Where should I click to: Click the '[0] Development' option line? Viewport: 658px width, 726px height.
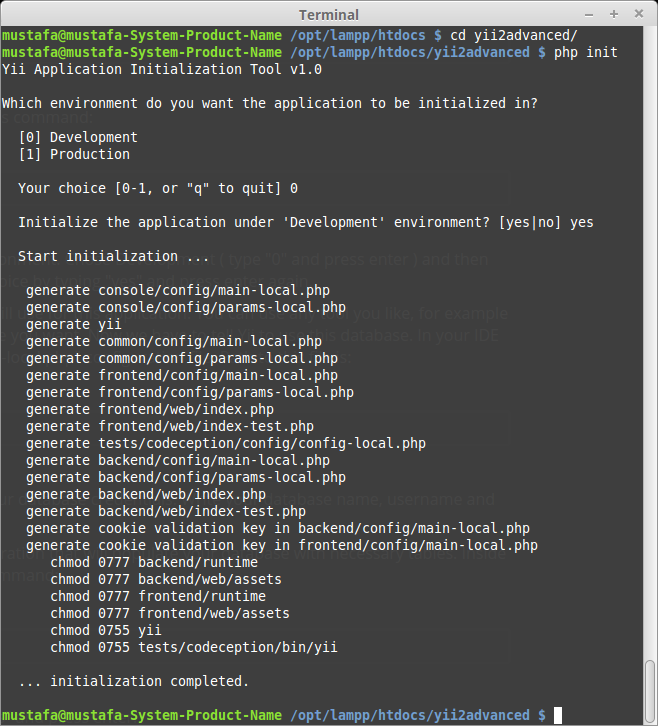[78, 138]
